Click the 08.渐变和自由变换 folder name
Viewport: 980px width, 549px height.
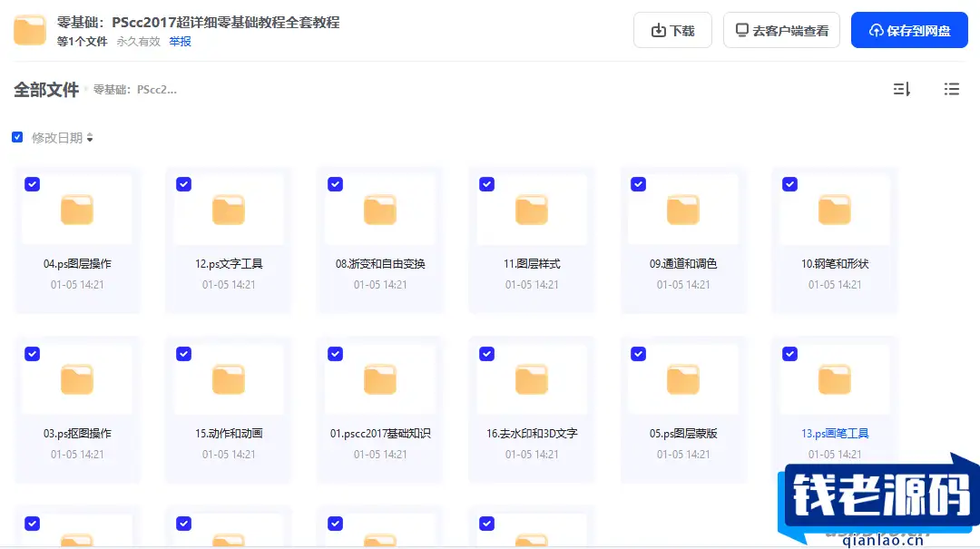point(380,264)
